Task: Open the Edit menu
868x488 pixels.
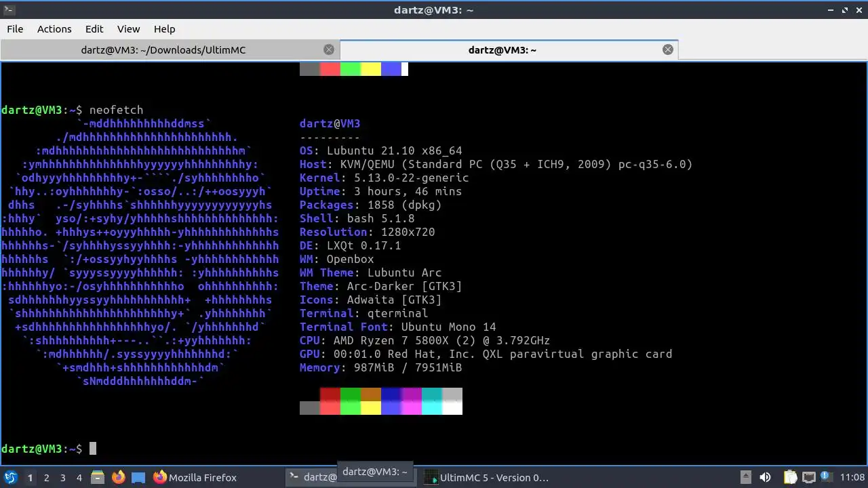Action: [x=94, y=29]
